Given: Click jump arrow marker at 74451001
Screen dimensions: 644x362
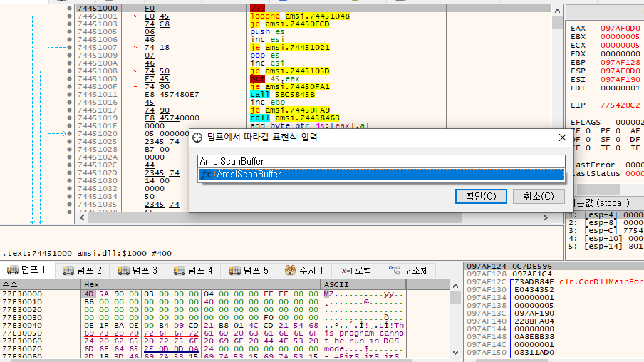Looking at the screenshot, I should point(135,16).
